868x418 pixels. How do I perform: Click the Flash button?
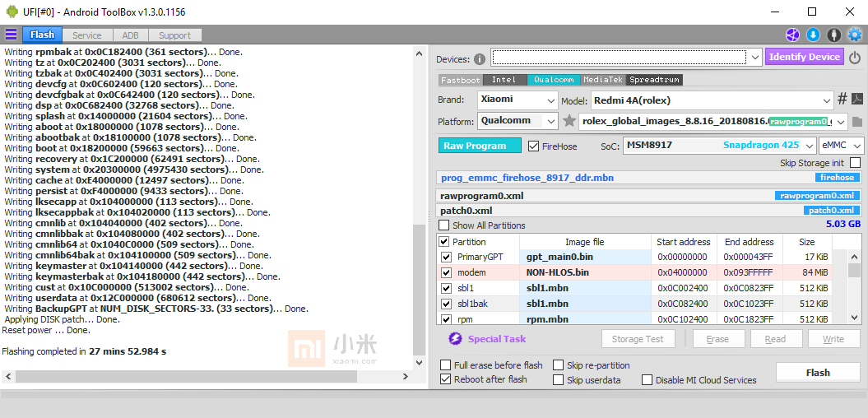[x=818, y=373]
